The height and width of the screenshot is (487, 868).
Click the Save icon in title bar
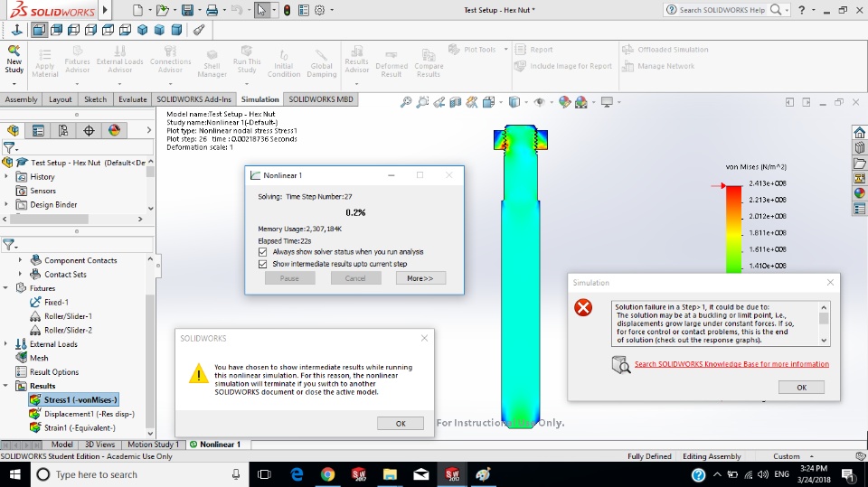(x=188, y=10)
